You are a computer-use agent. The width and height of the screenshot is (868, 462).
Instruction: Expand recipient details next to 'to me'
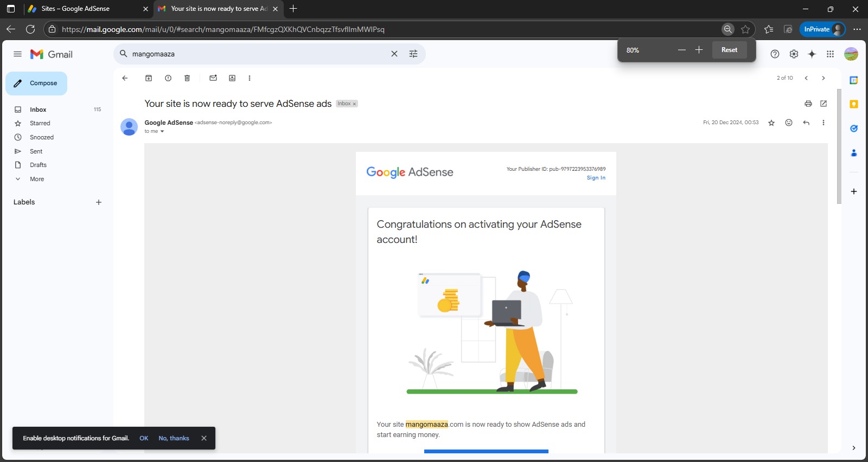coord(162,131)
